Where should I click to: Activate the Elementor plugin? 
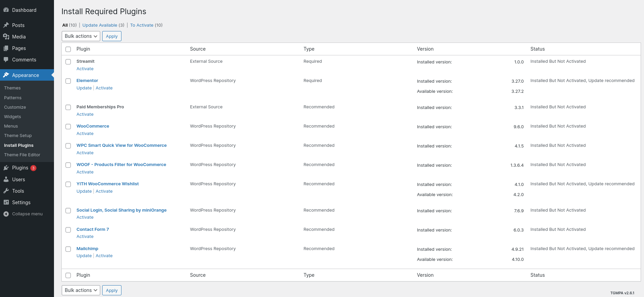pyautogui.click(x=104, y=88)
